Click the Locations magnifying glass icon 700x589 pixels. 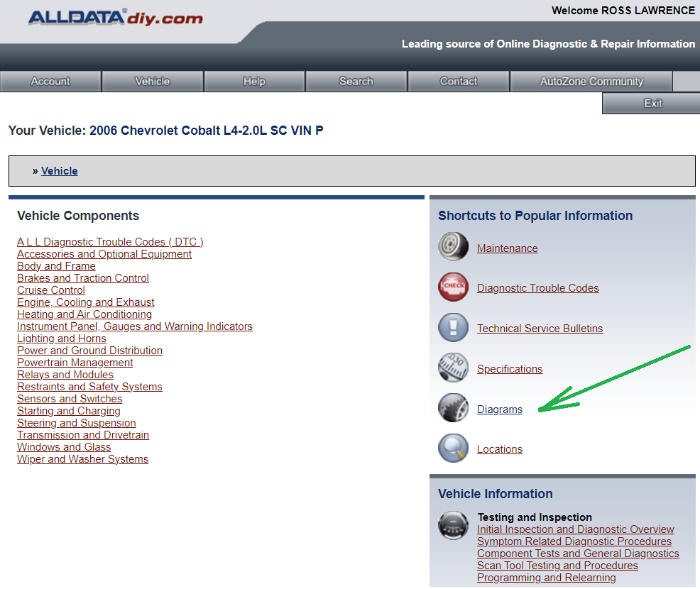[x=453, y=448]
